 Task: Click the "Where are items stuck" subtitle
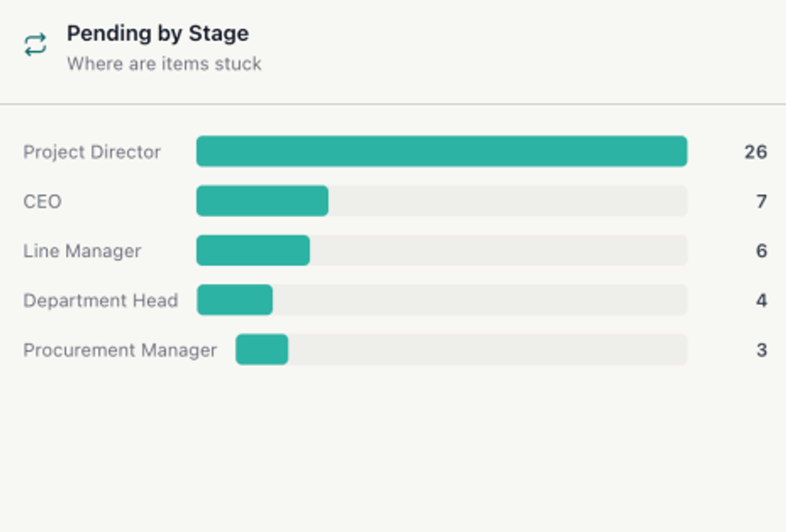point(164,63)
